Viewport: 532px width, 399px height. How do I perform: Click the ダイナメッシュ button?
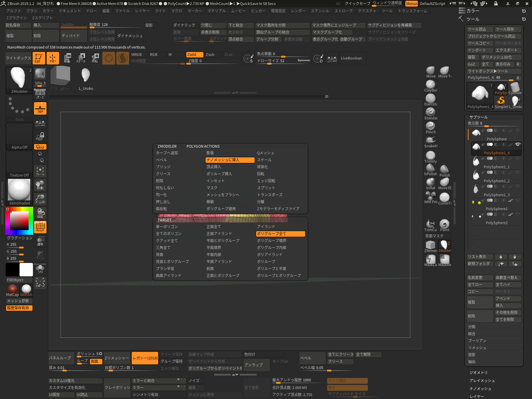(x=130, y=36)
